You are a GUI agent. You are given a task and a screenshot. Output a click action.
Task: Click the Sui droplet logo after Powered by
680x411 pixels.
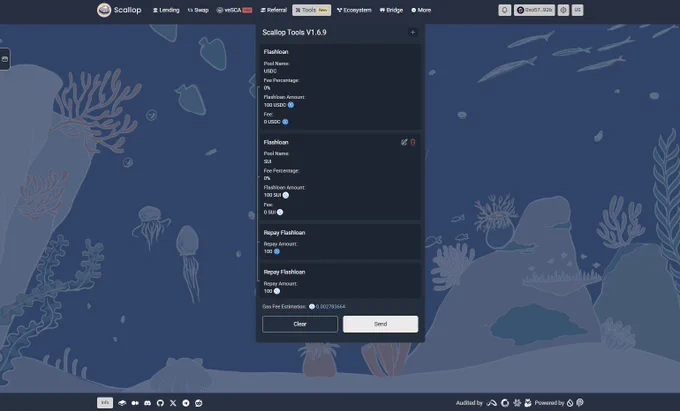click(x=570, y=403)
